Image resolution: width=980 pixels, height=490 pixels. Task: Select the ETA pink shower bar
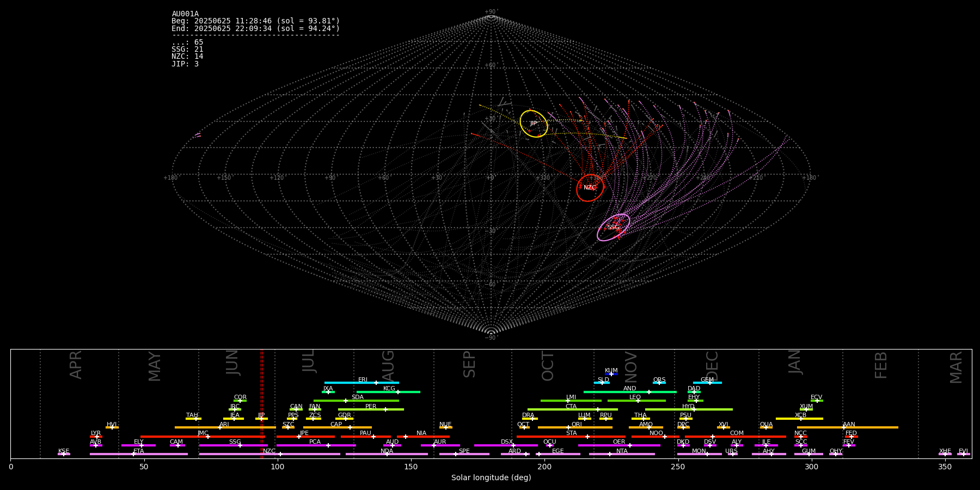pyautogui.click(x=139, y=454)
